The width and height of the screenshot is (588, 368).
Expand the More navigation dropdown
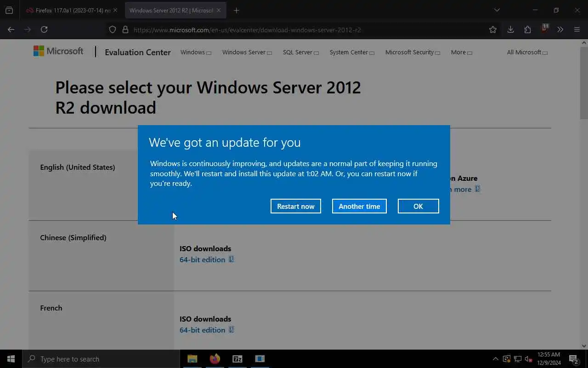[x=462, y=52]
